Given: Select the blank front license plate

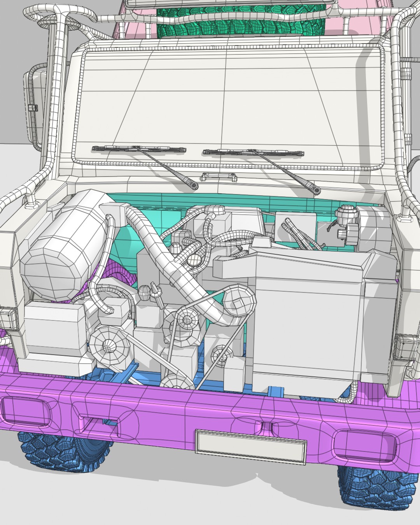Looking at the screenshot, I should (251, 446).
